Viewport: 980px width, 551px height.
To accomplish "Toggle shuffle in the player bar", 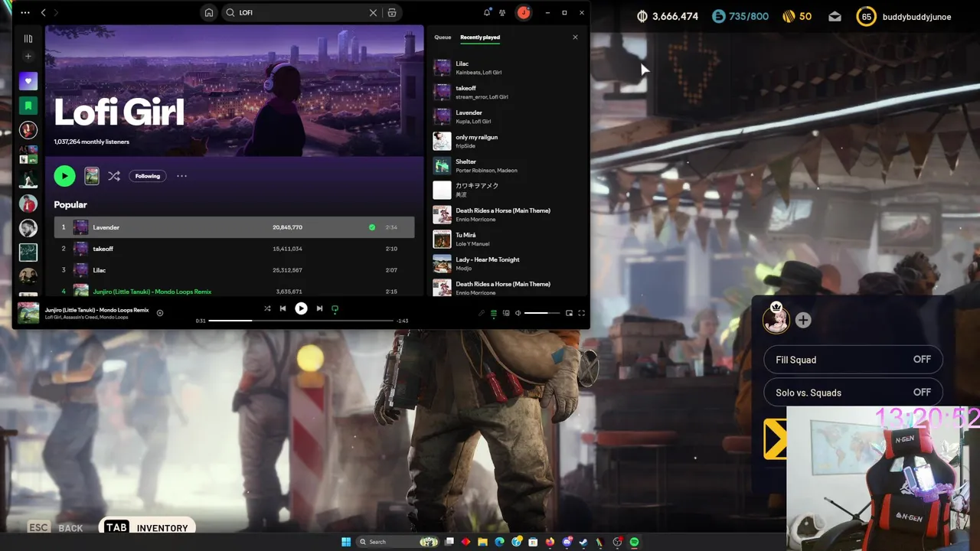I will [267, 308].
